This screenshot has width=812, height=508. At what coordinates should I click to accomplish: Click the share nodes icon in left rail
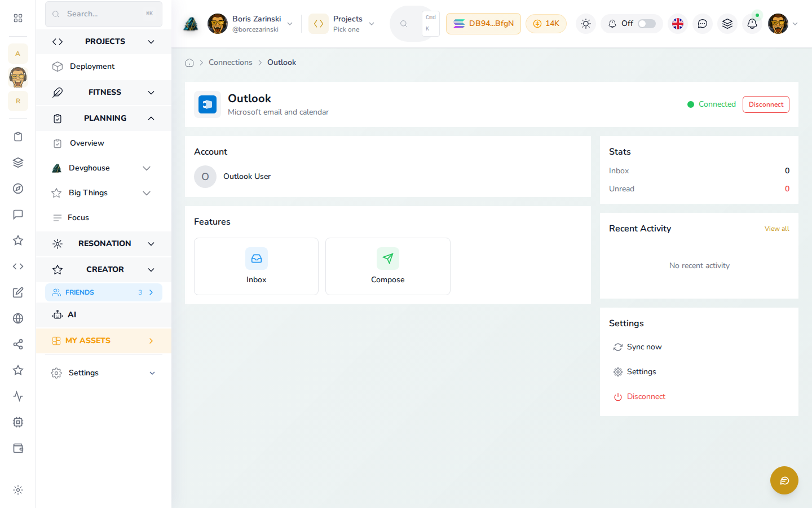point(18,344)
